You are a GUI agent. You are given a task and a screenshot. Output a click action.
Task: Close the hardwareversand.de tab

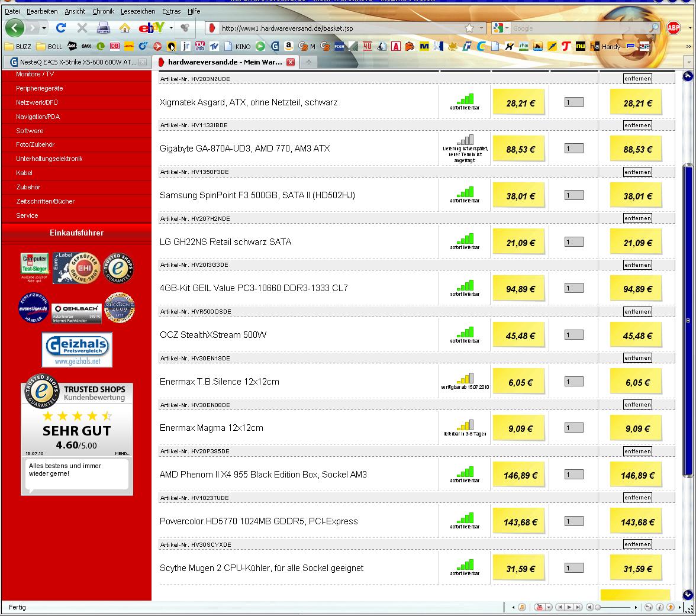290,62
